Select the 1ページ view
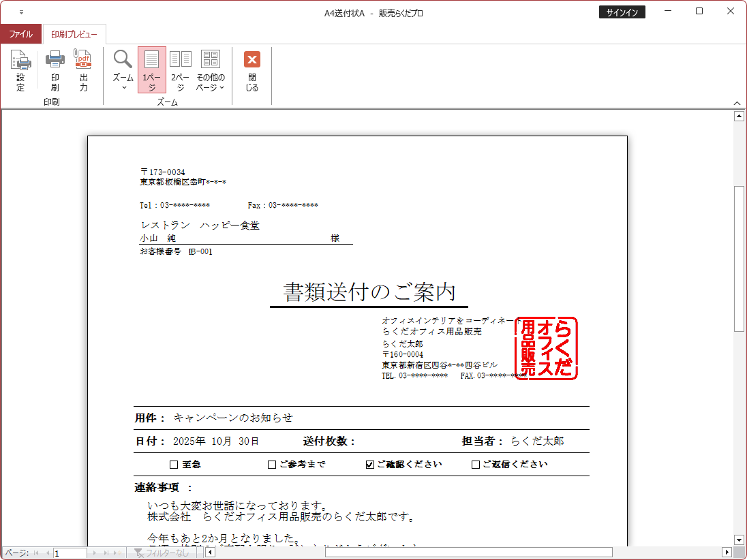The height and width of the screenshot is (560, 747). point(151,70)
